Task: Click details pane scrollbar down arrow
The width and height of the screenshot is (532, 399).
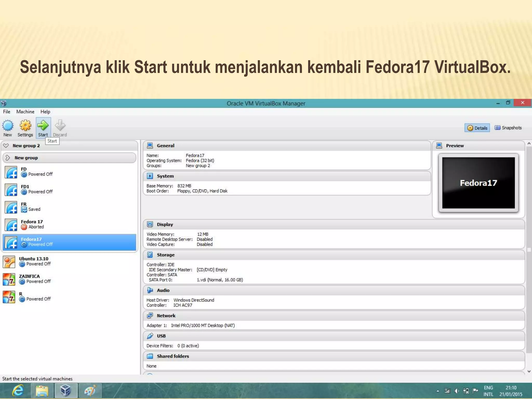Action: [x=529, y=371]
